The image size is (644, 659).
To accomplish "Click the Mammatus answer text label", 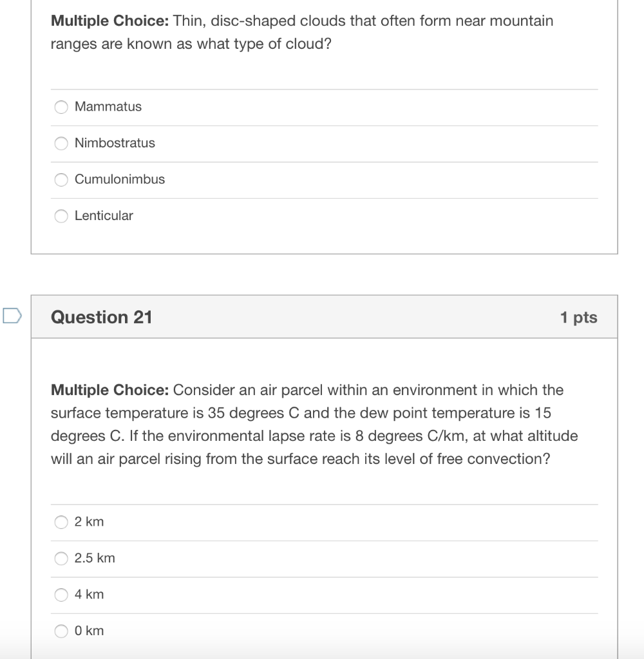I will (108, 107).
